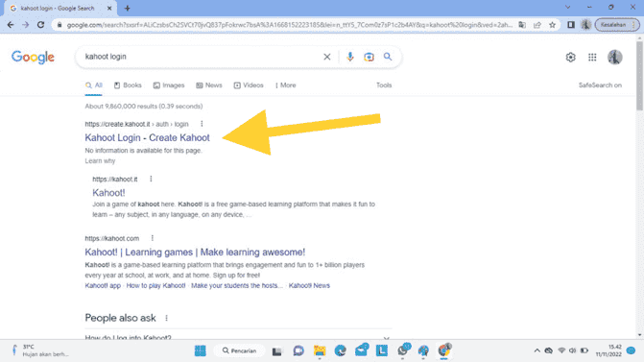This screenshot has height=362, width=644.
Task: Switch to the News tab
Action: 209,85
